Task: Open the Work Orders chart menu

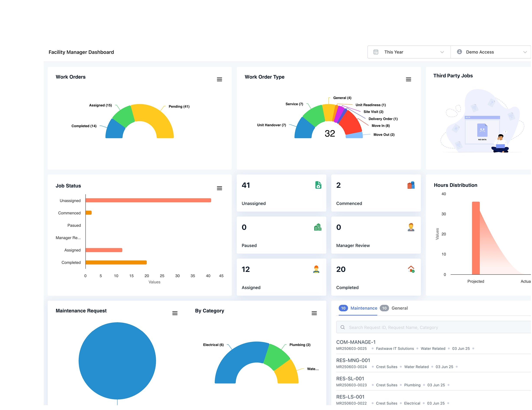Action: tap(220, 79)
